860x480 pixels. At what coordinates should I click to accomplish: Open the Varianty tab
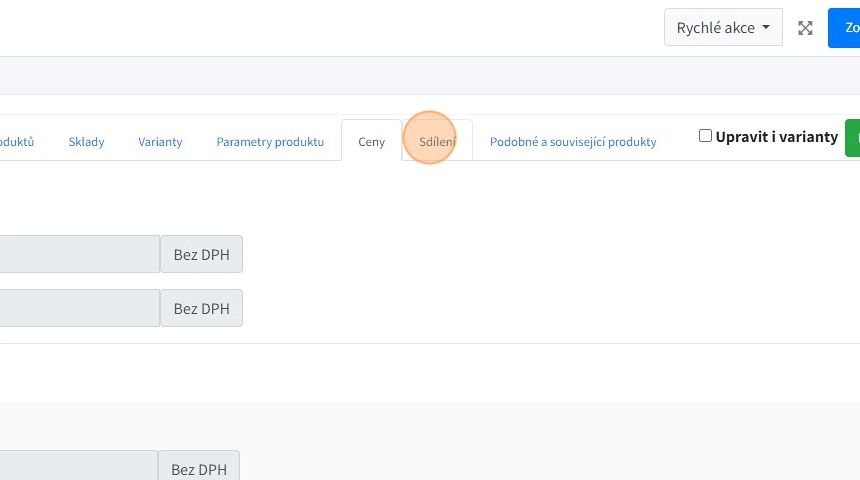(x=160, y=142)
